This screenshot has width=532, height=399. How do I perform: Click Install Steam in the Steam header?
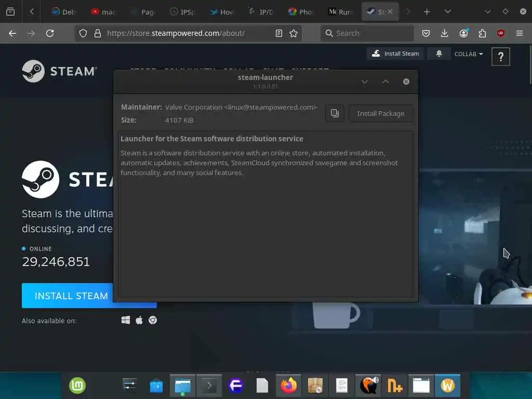395,54
